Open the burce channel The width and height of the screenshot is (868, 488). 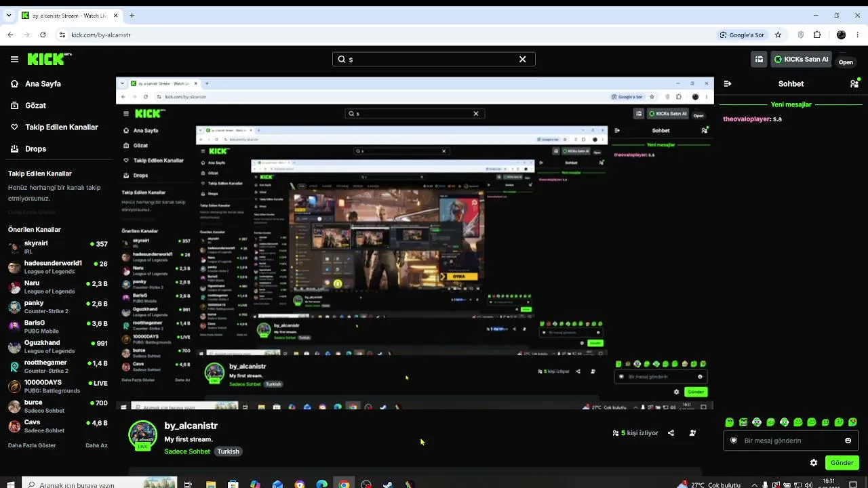click(58, 406)
